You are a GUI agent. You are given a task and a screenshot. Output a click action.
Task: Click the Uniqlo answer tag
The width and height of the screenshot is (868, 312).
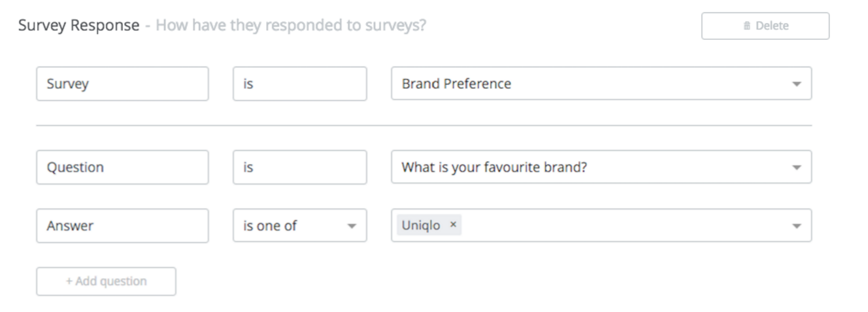point(429,225)
